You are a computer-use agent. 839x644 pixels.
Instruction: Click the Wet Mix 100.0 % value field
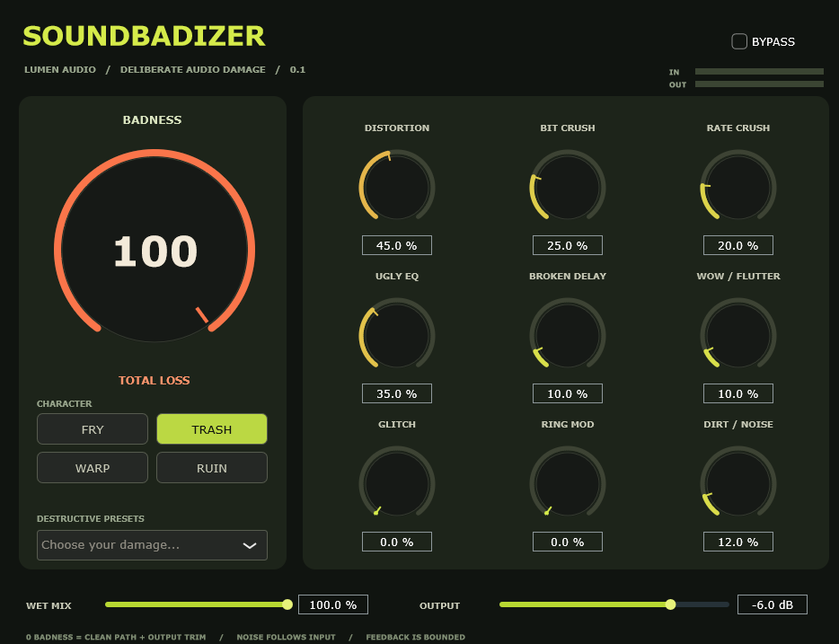click(x=333, y=604)
